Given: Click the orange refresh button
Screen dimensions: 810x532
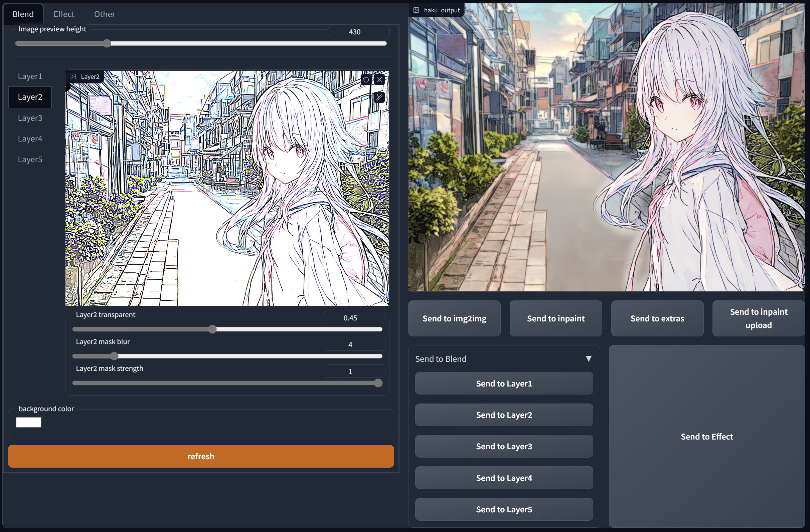Looking at the screenshot, I should tap(201, 456).
